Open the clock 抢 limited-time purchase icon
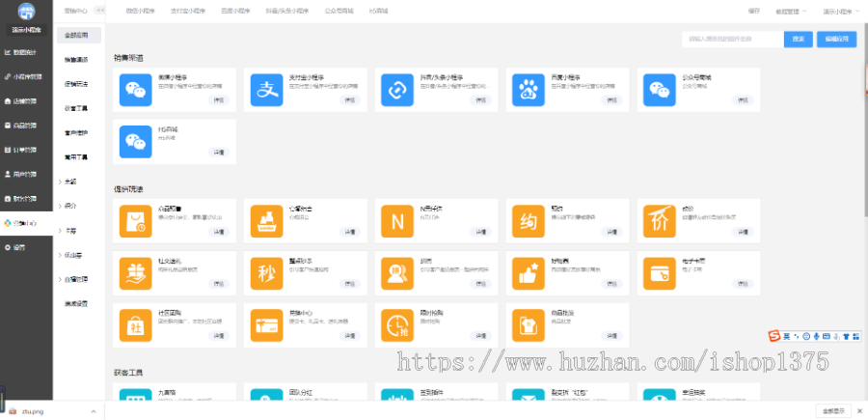Screen dimensions: 868x420 (397, 325)
